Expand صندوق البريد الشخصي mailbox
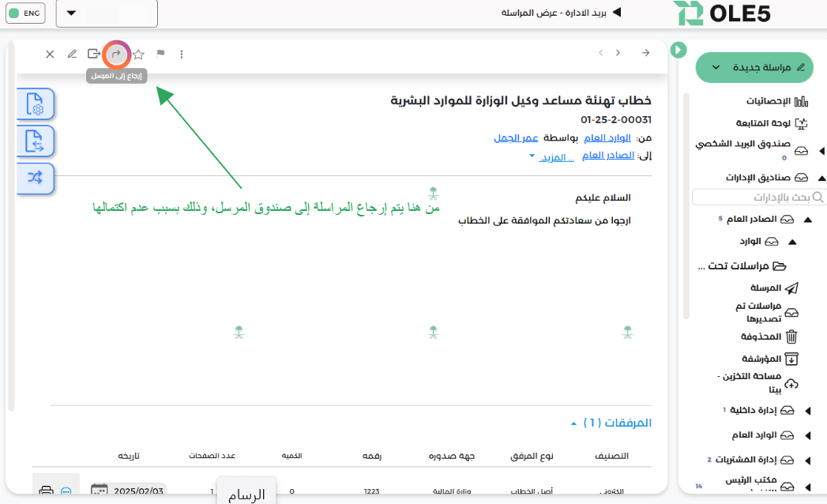The image size is (827, 504). click(821, 151)
